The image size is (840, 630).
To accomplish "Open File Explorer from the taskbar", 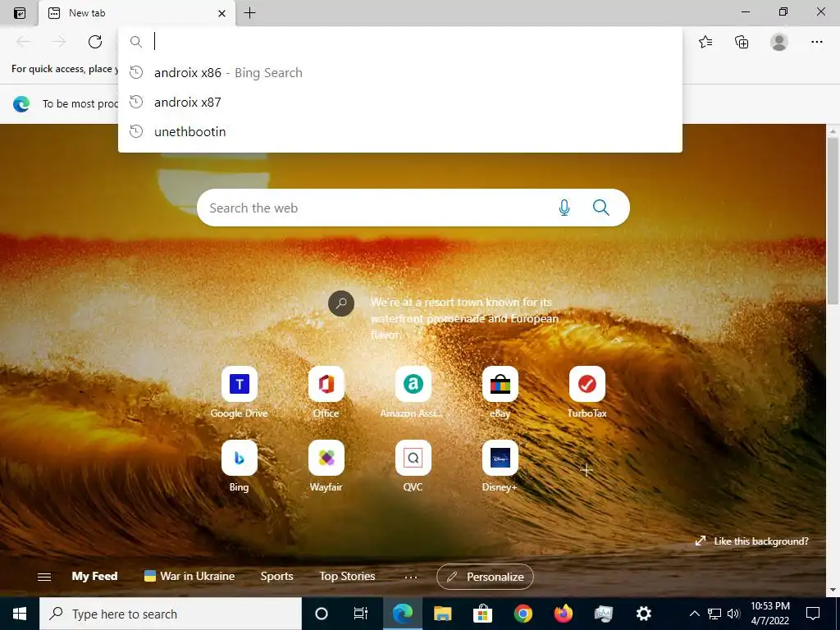I will coord(442,614).
